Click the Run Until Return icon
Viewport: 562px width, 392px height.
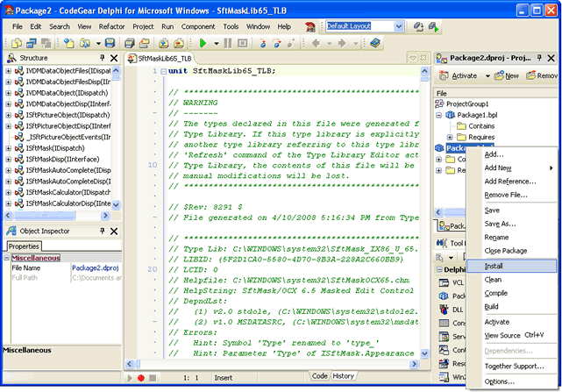click(291, 43)
